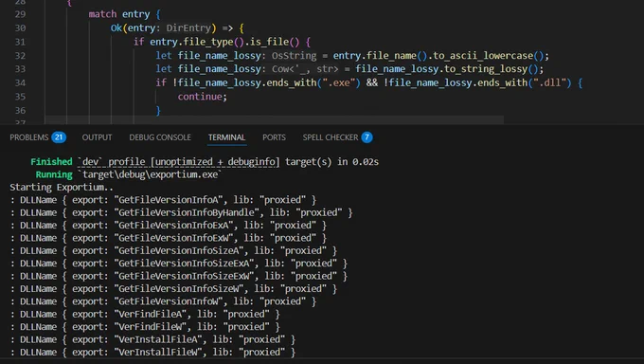Click 'to_string_lossy()' on line 33
The image size is (644, 364).
click(x=492, y=69)
